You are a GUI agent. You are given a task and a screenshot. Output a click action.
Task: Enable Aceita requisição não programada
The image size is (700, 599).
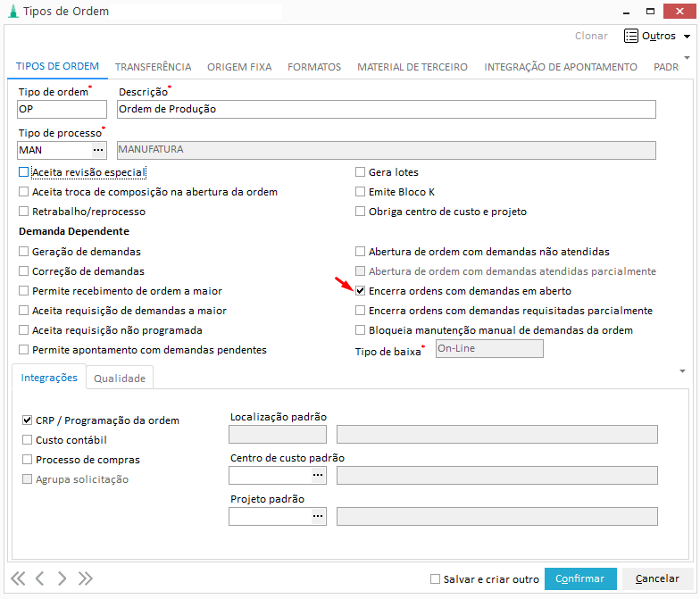click(x=23, y=330)
